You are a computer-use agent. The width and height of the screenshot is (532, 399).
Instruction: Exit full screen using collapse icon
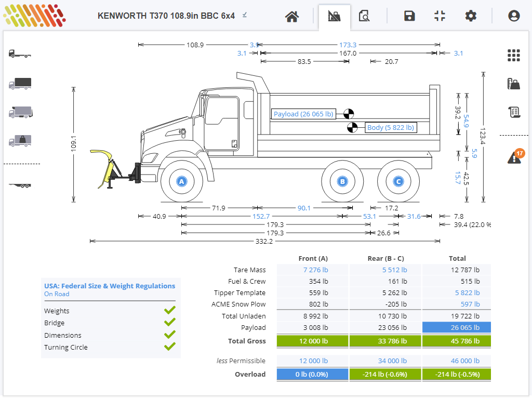pos(440,16)
